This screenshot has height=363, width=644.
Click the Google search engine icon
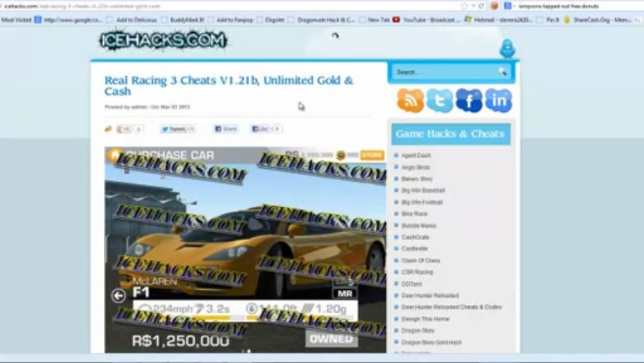[x=508, y=6]
